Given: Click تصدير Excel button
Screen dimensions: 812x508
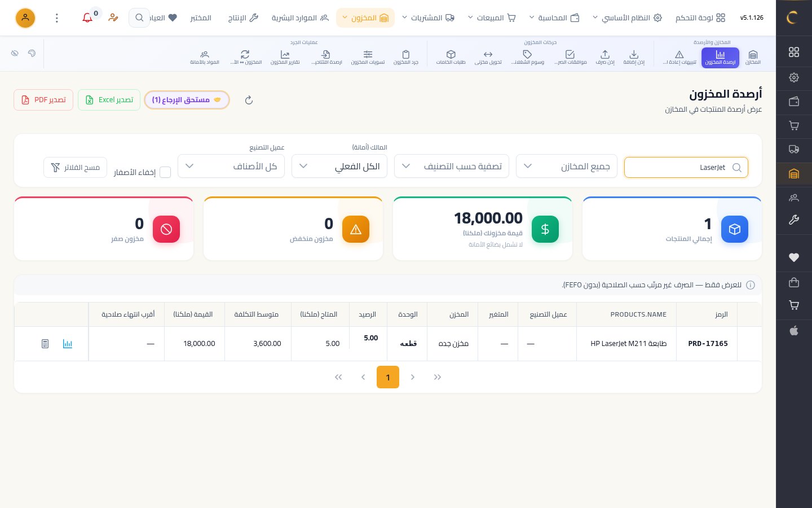Looking at the screenshot, I should [109, 100].
